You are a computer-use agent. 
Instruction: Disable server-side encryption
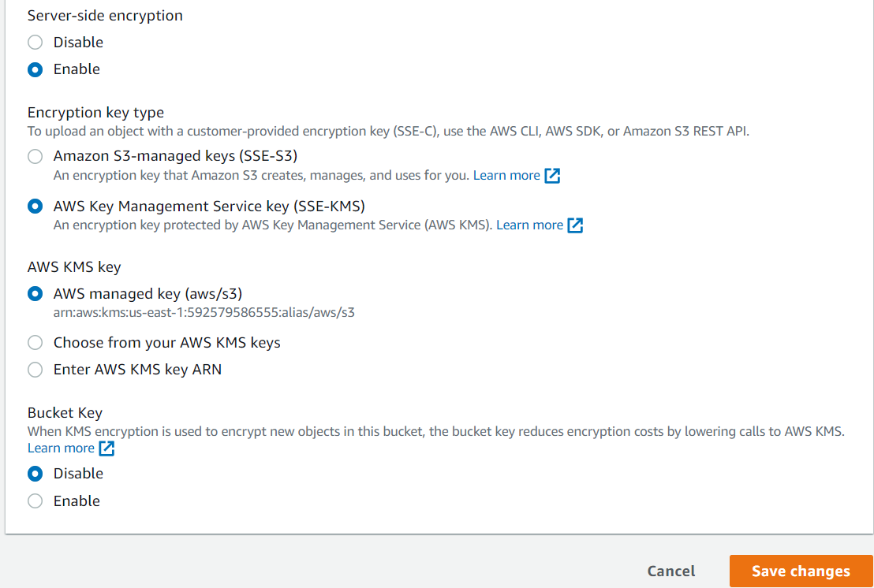(x=35, y=43)
